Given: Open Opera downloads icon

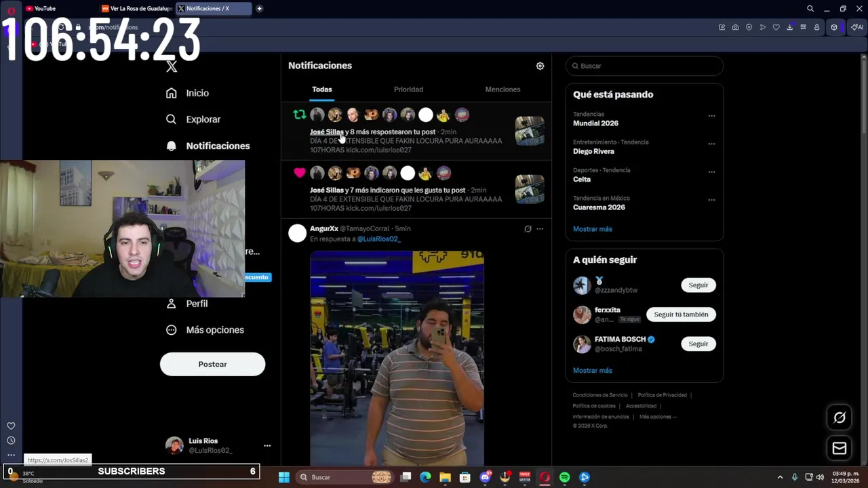Looking at the screenshot, I should [x=789, y=27].
